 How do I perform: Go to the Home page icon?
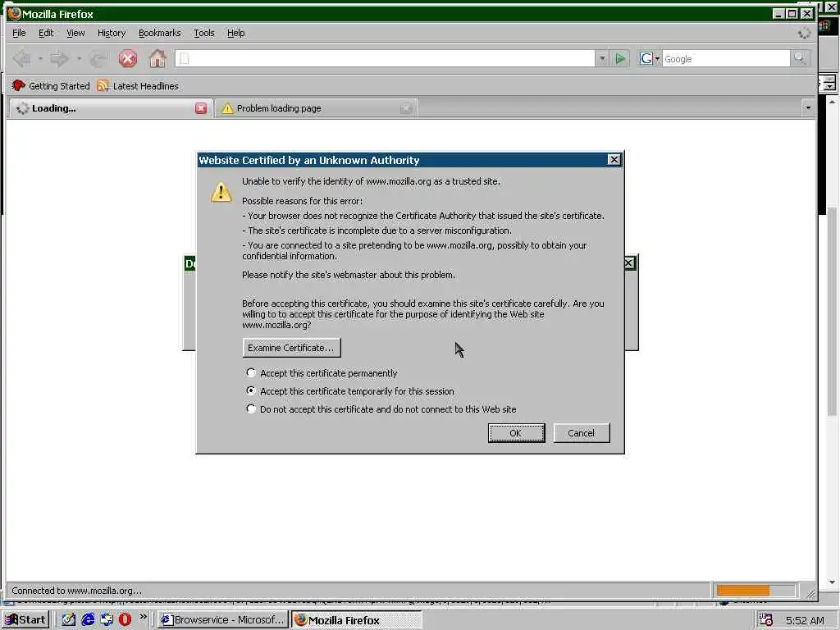pos(157,58)
